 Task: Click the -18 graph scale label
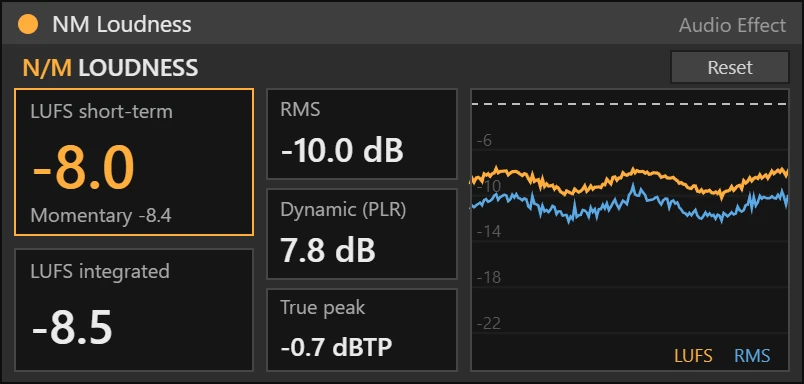click(489, 277)
